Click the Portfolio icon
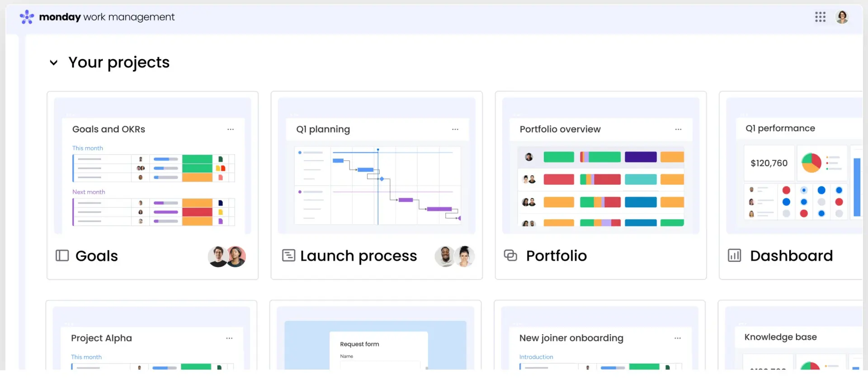This screenshot has height=378, width=868. pyautogui.click(x=510, y=256)
